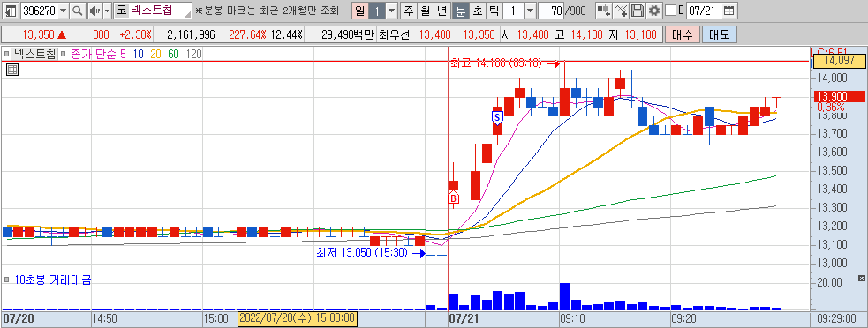The height and width of the screenshot is (328, 868).
Task: Click the 매도 sell button
Action: click(720, 35)
